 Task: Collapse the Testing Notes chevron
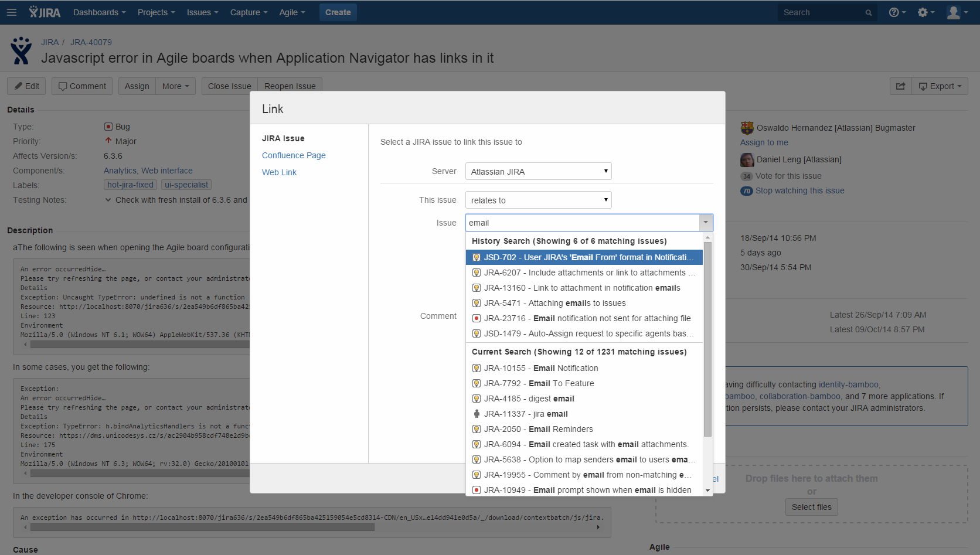(108, 200)
